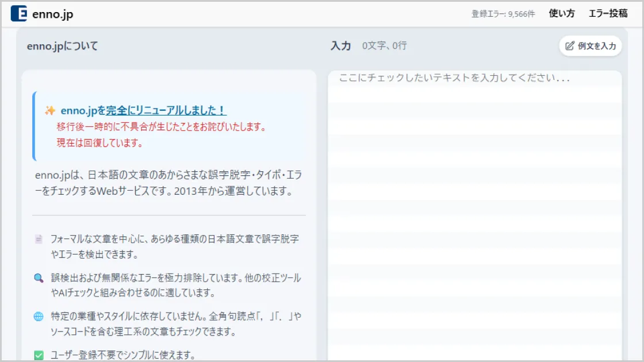Open the エラー投稿 page
The height and width of the screenshot is (362, 644).
click(608, 14)
